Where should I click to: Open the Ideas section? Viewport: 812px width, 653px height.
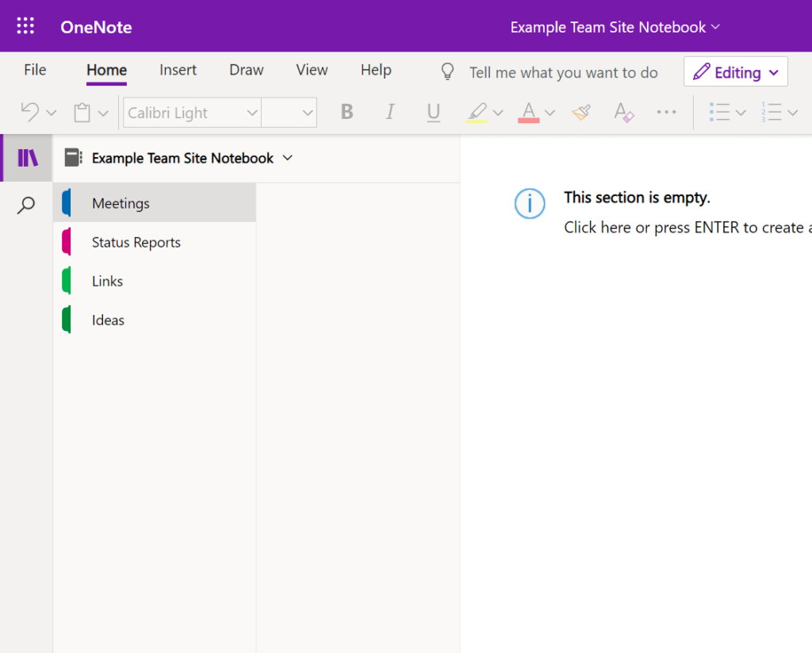point(155,319)
